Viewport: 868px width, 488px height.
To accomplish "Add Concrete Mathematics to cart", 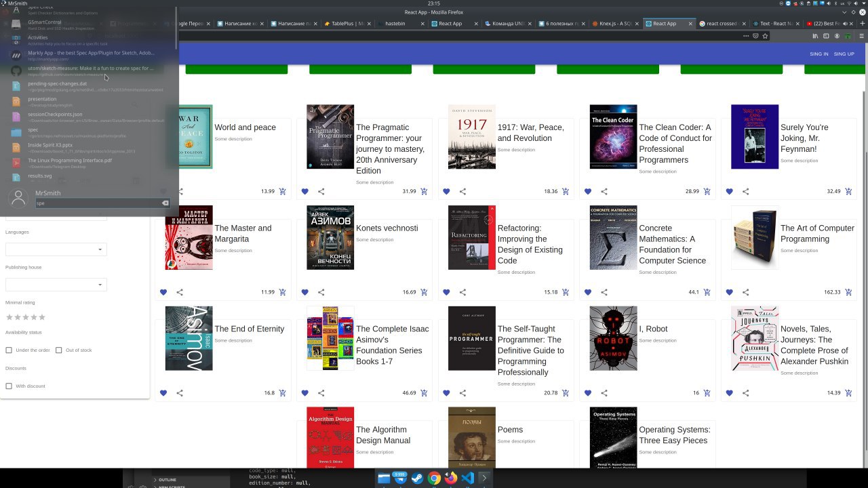I will pyautogui.click(x=707, y=292).
